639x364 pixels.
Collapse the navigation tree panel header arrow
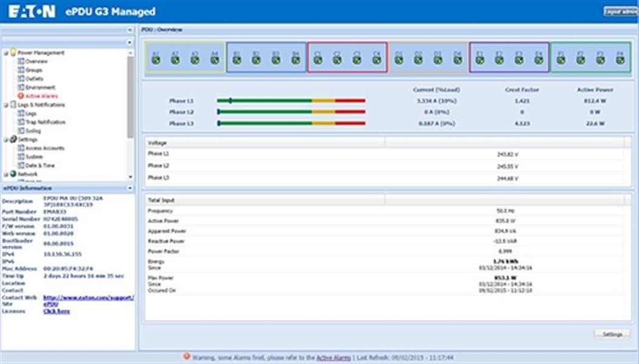click(x=129, y=42)
